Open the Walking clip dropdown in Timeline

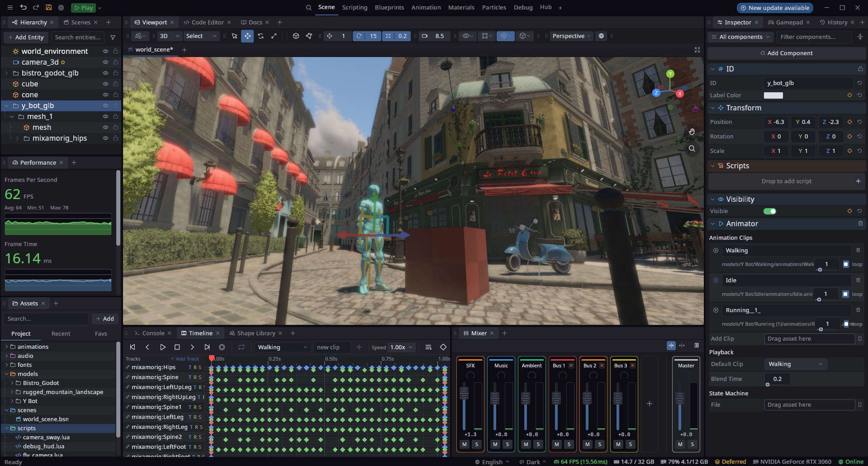point(282,347)
